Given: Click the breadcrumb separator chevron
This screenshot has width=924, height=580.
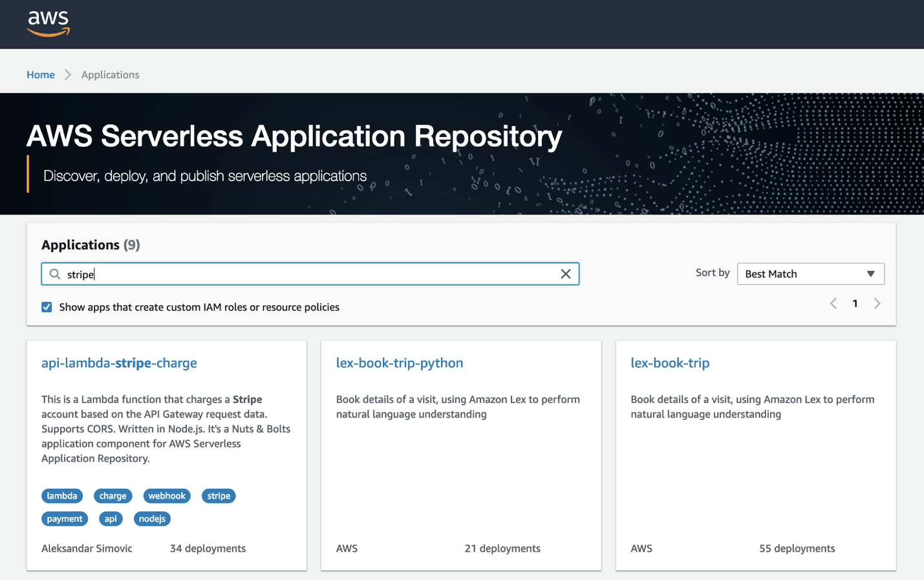Looking at the screenshot, I should point(68,75).
